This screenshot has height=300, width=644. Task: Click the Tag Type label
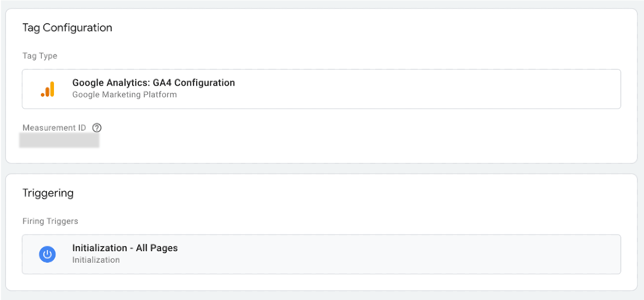point(40,56)
